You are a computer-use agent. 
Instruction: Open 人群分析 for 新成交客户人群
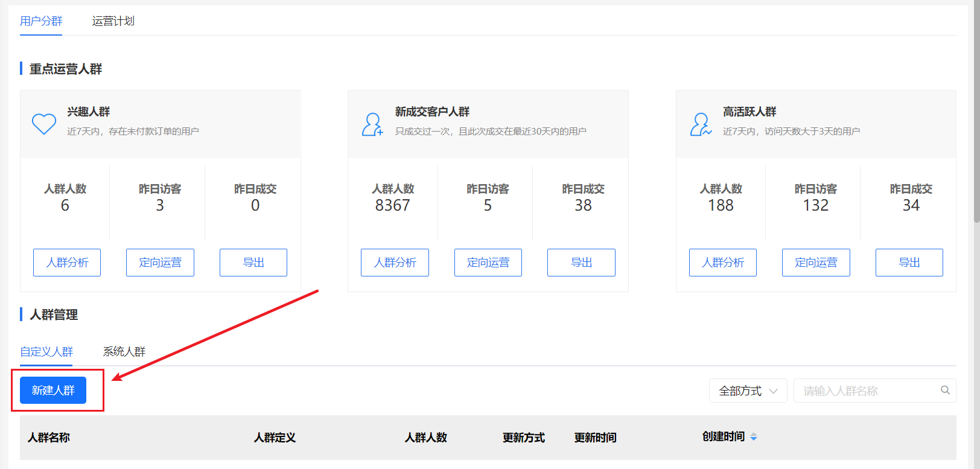[x=395, y=263]
